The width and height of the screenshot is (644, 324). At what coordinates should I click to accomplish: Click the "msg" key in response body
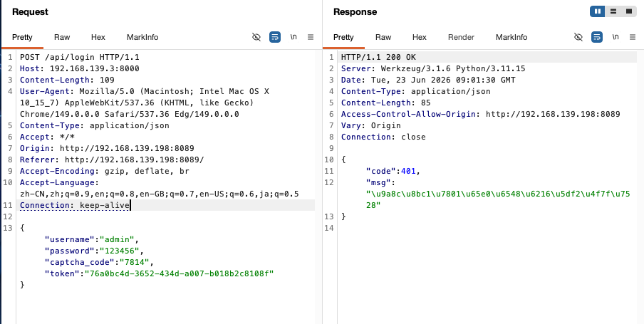click(378, 183)
